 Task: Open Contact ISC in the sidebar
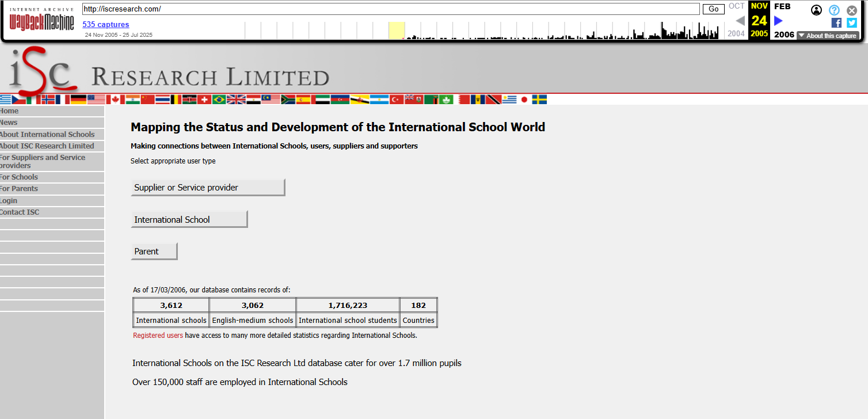(20, 212)
